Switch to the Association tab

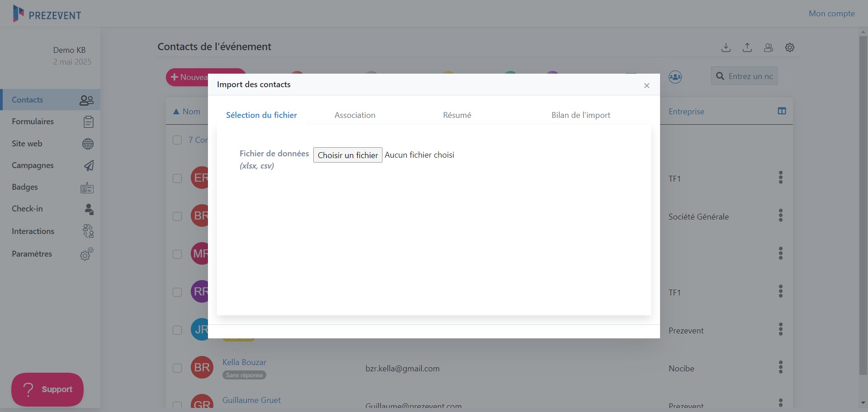pyautogui.click(x=355, y=115)
